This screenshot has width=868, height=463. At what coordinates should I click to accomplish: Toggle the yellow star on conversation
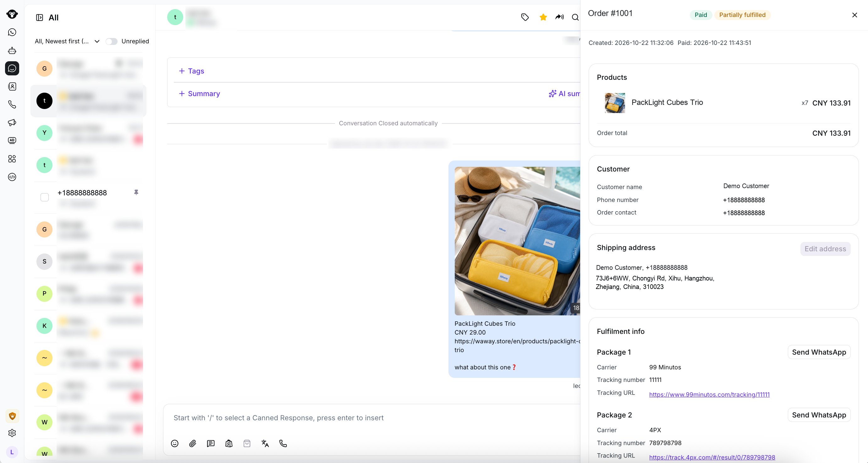pos(543,17)
